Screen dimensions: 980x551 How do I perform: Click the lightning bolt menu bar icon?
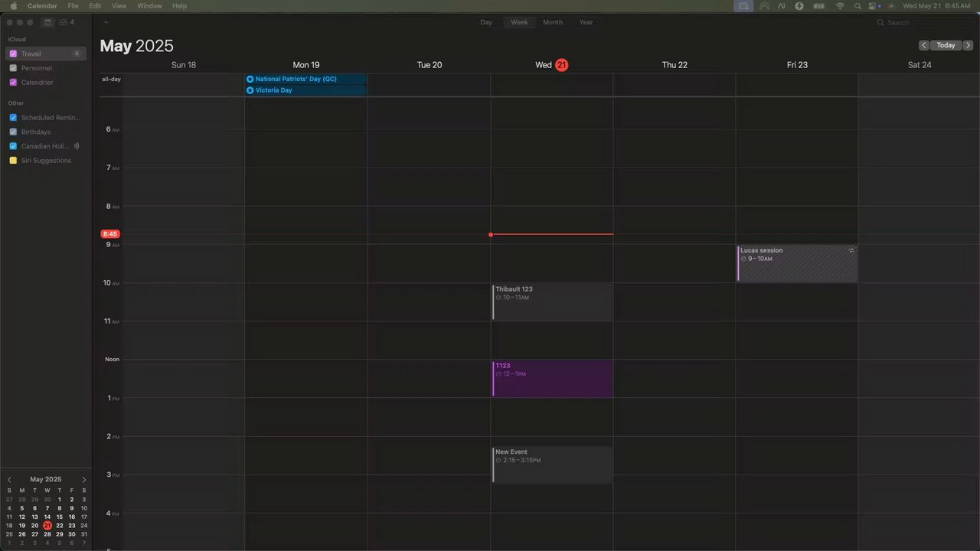pyautogui.click(x=799, y=5)
